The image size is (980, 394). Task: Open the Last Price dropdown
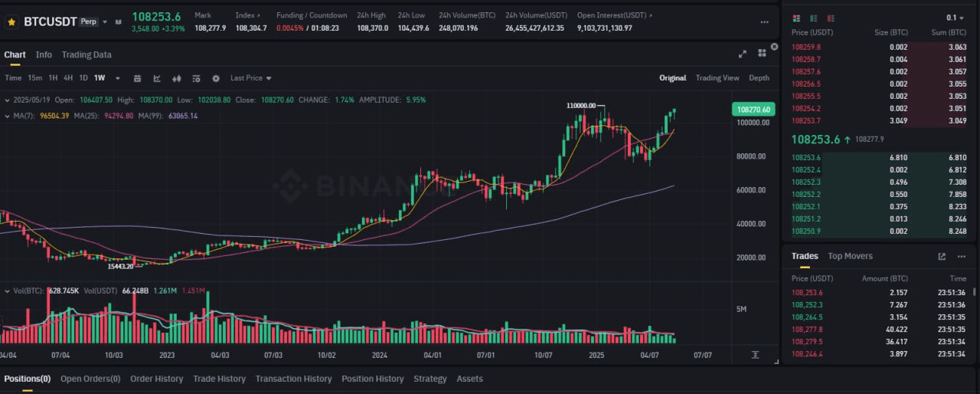tap(251, 78)
